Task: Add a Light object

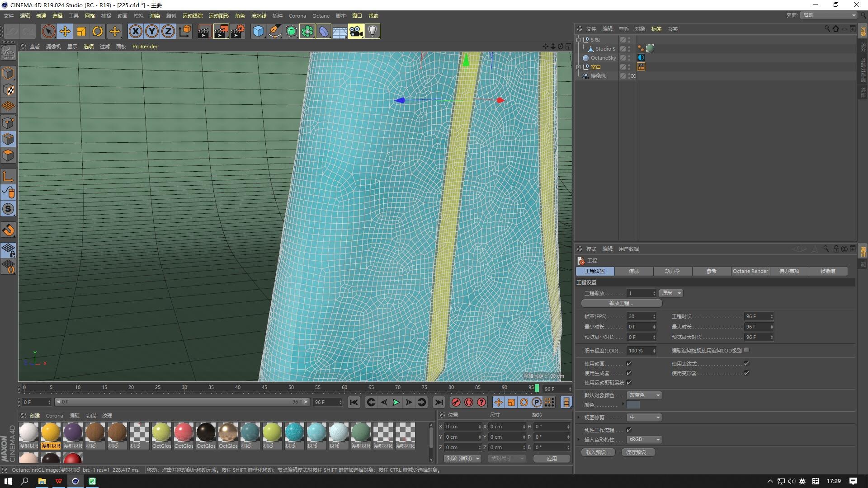Action: (372, 31)
